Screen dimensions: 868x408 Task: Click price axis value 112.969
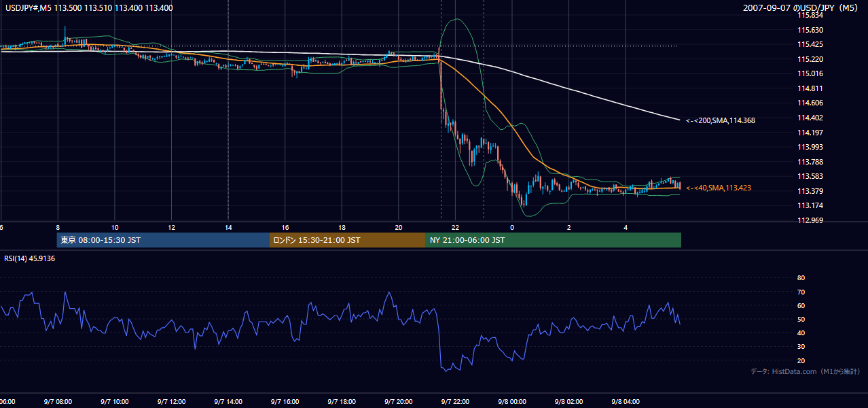(x=810, y=220)
